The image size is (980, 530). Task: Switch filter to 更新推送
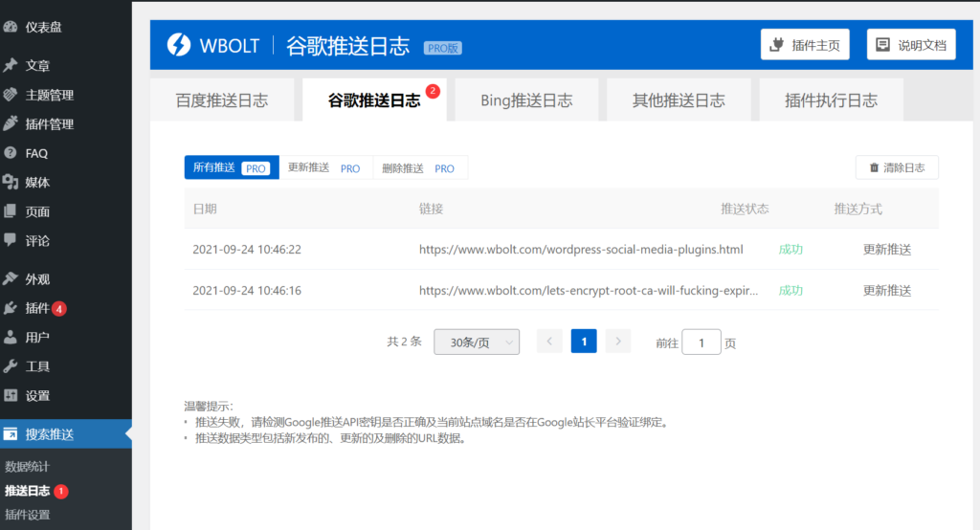point(324,167)
